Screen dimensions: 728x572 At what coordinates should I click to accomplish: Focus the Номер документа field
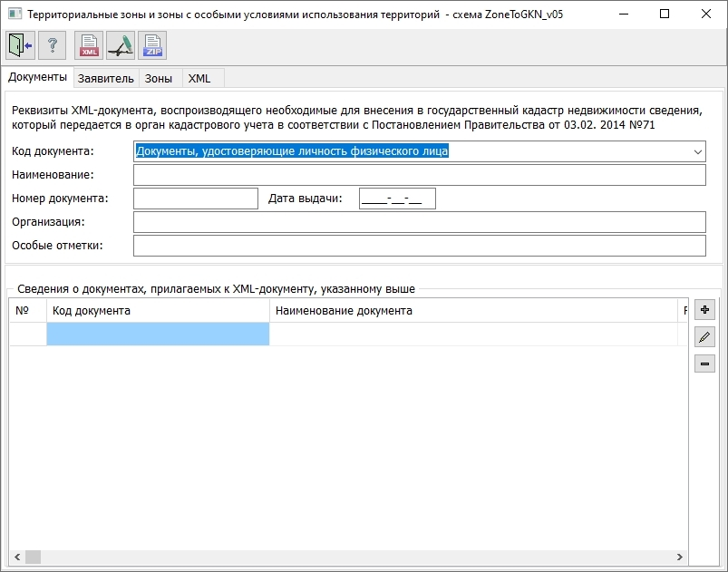196,199
